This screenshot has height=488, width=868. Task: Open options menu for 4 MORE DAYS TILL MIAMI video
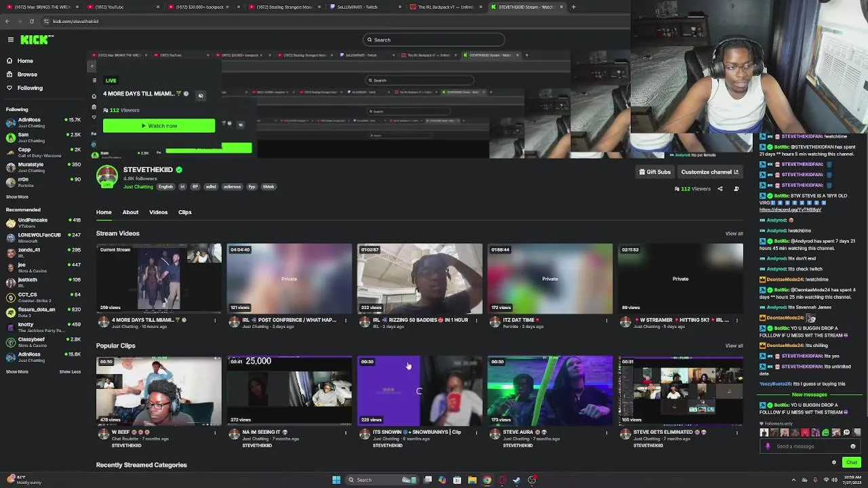pos(215,321)
